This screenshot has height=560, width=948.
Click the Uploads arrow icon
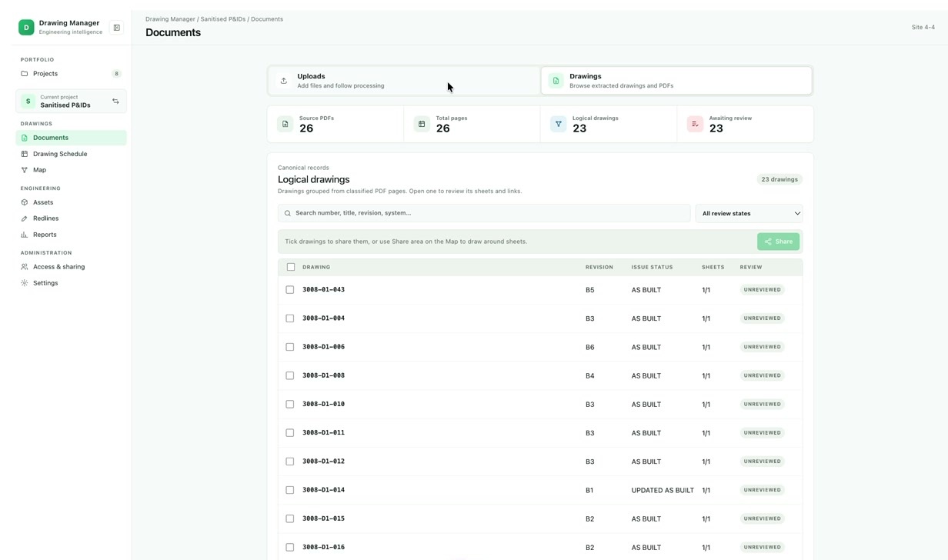click(x=284, y=81)
